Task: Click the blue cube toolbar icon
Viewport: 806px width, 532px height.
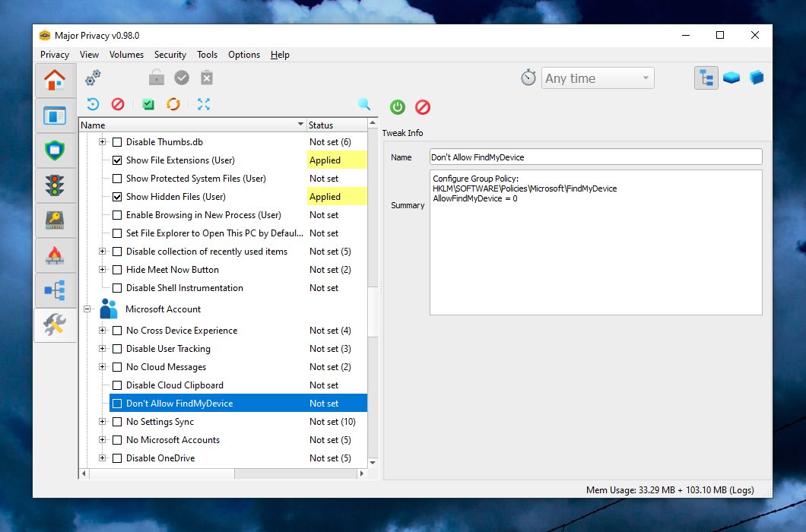Action: tap(757, 78)
